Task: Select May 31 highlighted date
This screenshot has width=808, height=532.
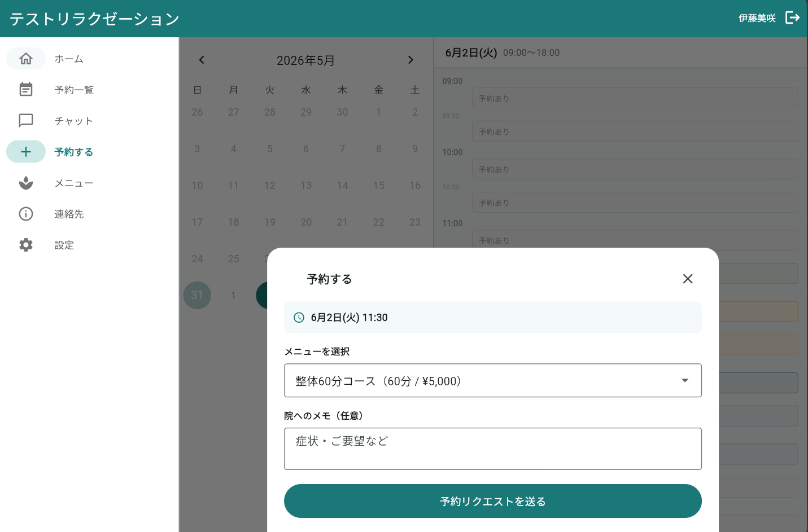Action: (197, 295)
